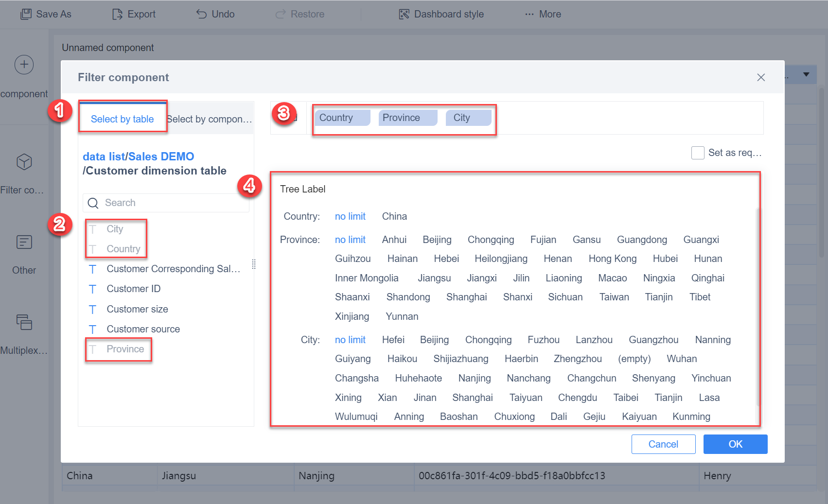This screenshot has width=828, height=504.
Task: Select no limit for Province
Action: coord(350,240)
